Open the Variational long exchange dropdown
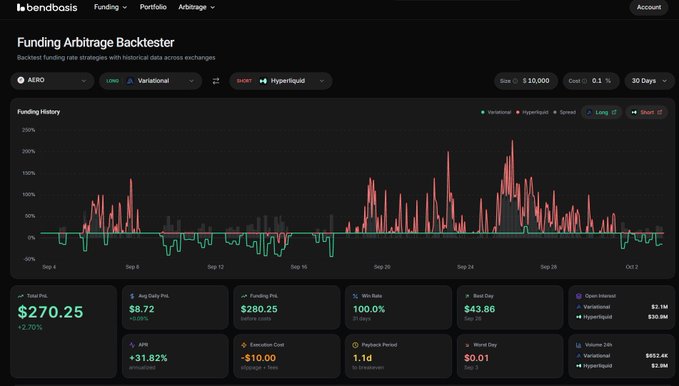679x386 pixels. coord(150,81)
